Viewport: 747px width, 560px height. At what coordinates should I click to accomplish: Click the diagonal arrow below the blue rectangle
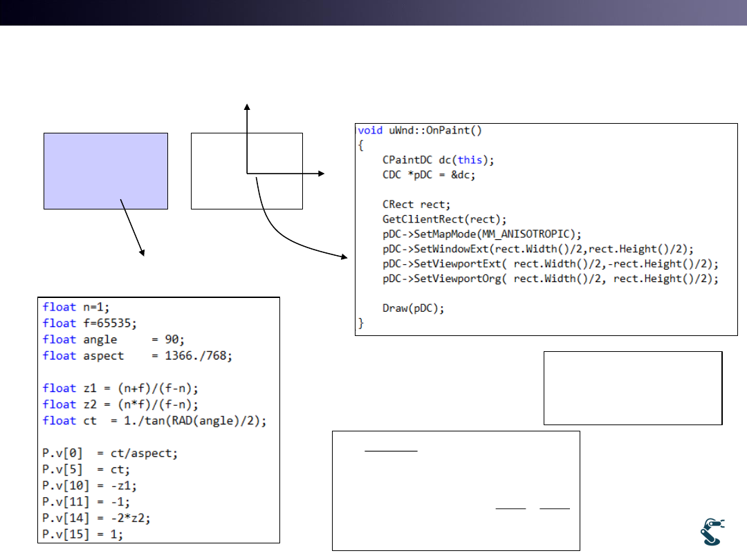tap(133, 228)
